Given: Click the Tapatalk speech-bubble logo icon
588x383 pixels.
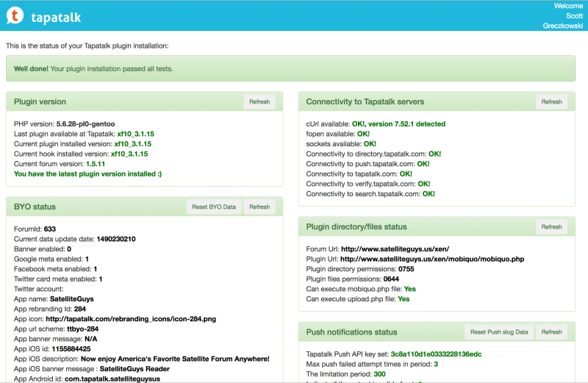Looking at the screenshot, I should tap(15, 15).
